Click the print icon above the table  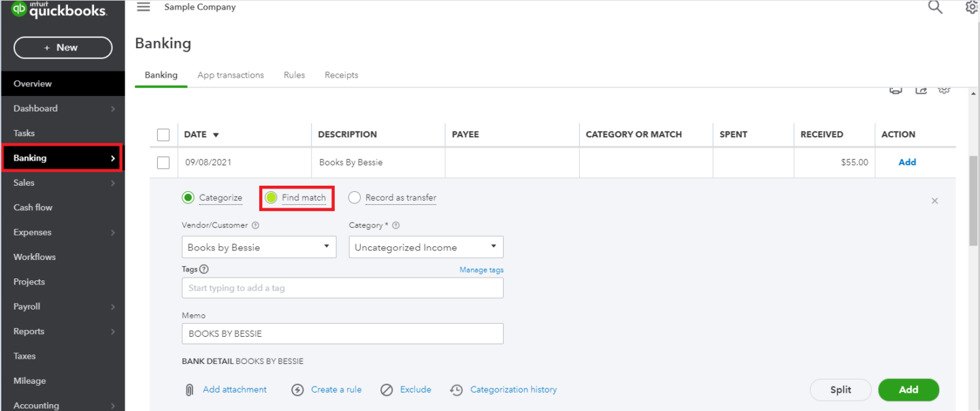pos(896,91)
